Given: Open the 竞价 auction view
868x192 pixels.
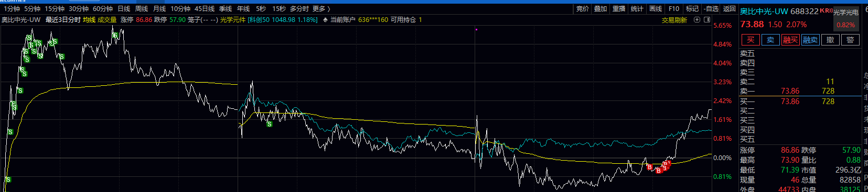Looking at the screenshot, I should point(583,9).
